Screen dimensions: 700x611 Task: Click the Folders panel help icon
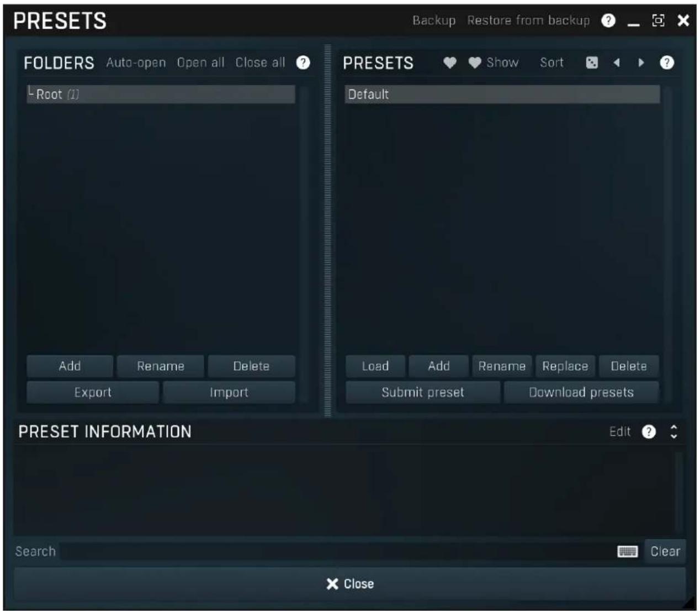(303, 62)
